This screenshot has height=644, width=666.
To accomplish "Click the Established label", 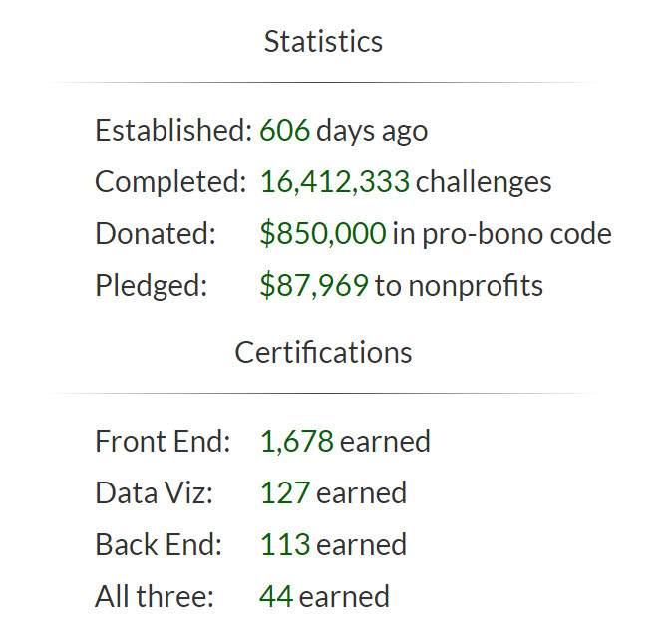I will 173,131.
